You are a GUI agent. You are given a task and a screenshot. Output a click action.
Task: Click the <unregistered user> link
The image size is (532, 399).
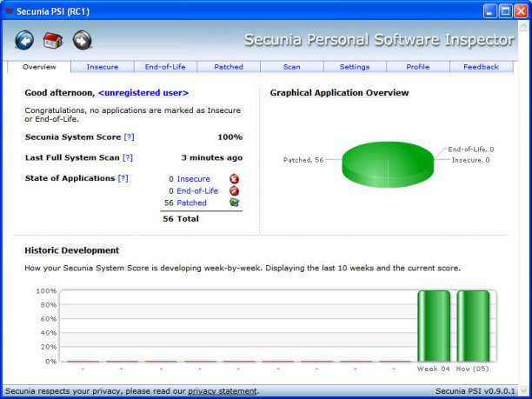click(143, 93)
